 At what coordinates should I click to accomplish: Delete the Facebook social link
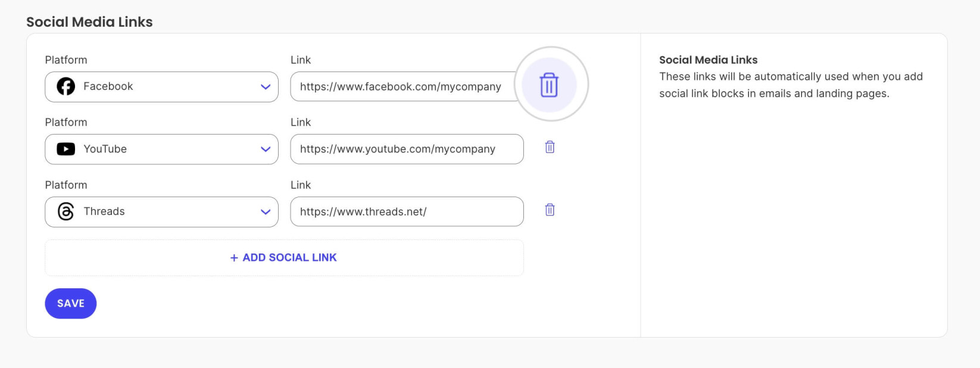(x=549, y=85)
